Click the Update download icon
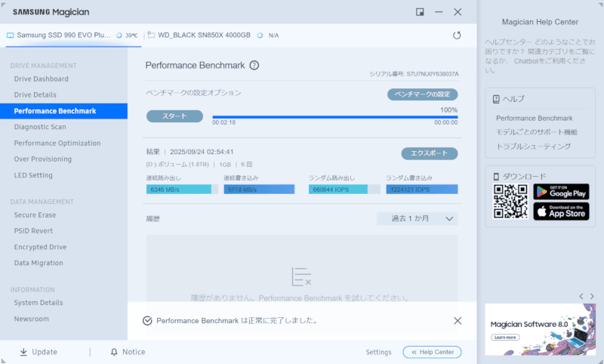 [23, 352]
